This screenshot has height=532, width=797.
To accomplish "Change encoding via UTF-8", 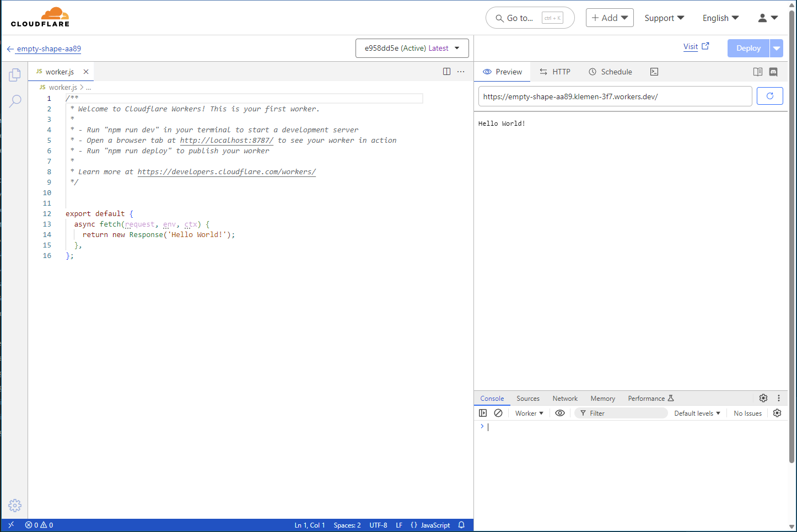I will coord(378,525).
